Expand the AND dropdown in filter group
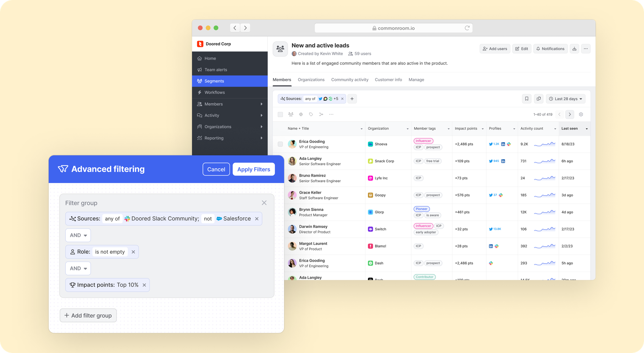The image size is (644, 353). tap(78, 235)
